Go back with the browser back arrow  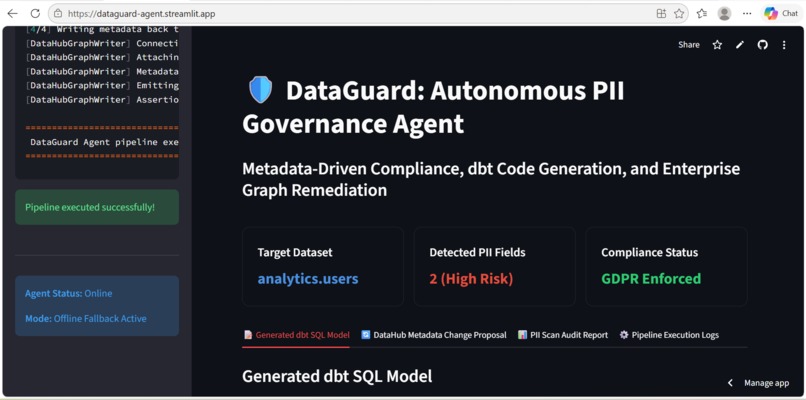coord(12,14)
